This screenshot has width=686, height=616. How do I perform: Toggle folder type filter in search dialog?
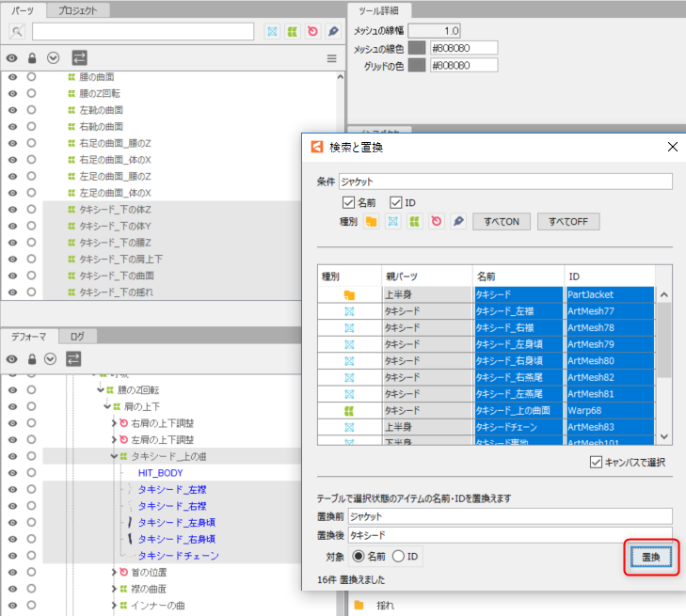371,222
